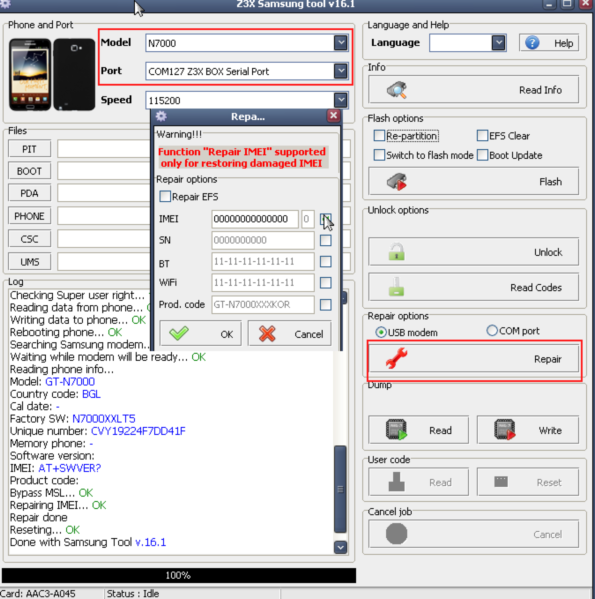
Task: Click the Flash chip icon
Action: [x=397, y=182]
